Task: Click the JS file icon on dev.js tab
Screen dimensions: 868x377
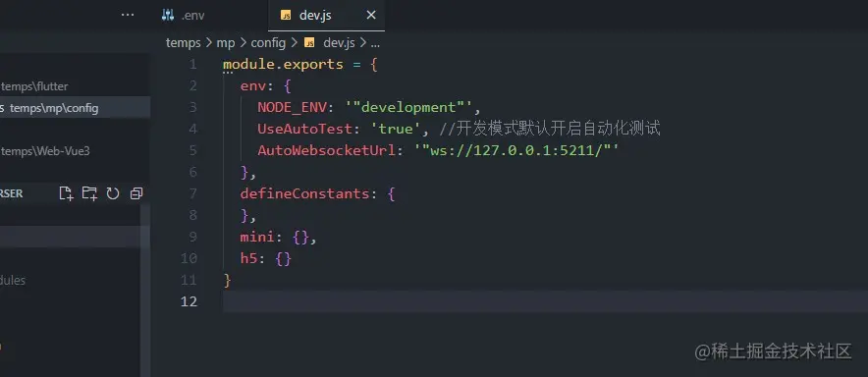Action: coord(286,16)
